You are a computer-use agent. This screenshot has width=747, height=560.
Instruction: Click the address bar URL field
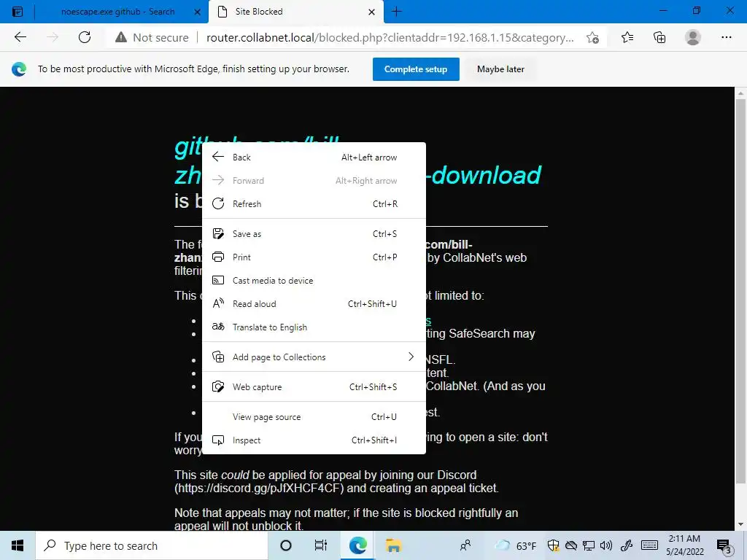point(390,37)
